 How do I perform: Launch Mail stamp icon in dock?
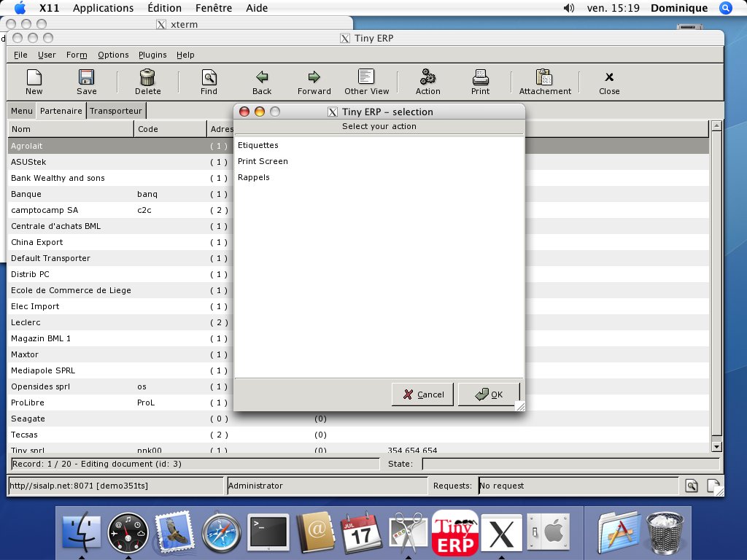click(175, 532)
